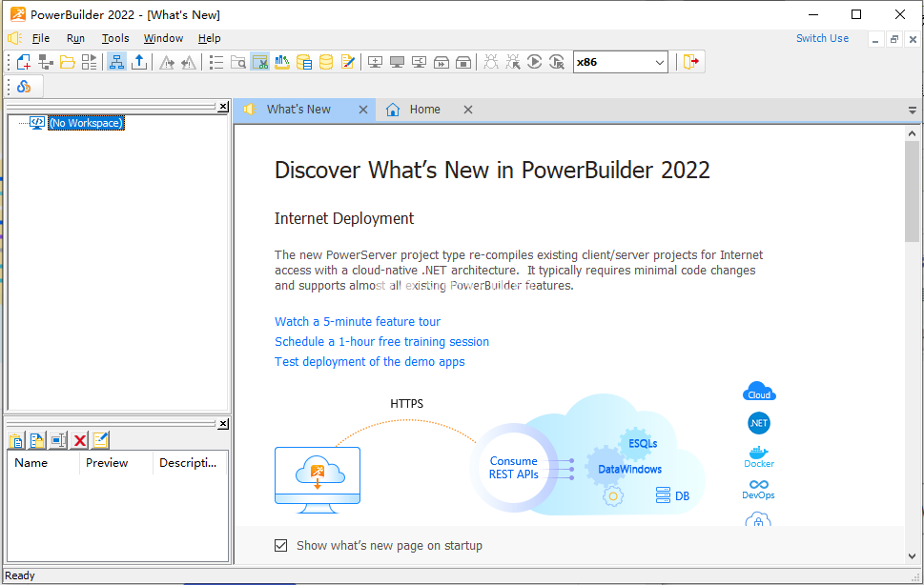
Task: Click the Copy to clipboard icon in Clip panel
Action: (x=37, y=440)
